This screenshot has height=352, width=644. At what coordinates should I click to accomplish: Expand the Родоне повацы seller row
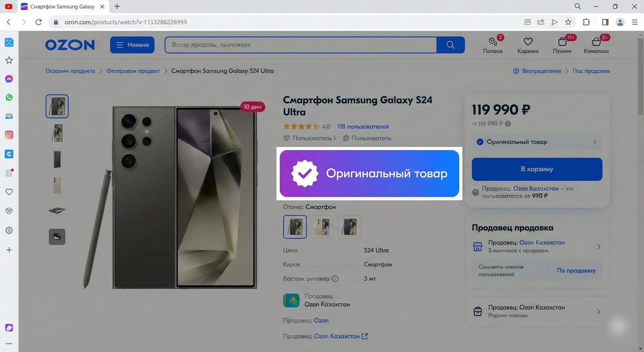(x=537, y=311)
